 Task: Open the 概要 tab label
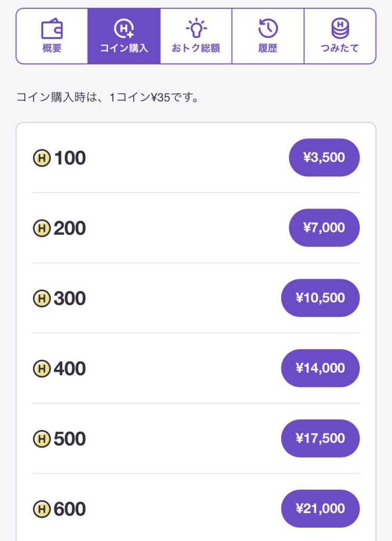click(x=52, y=49)
